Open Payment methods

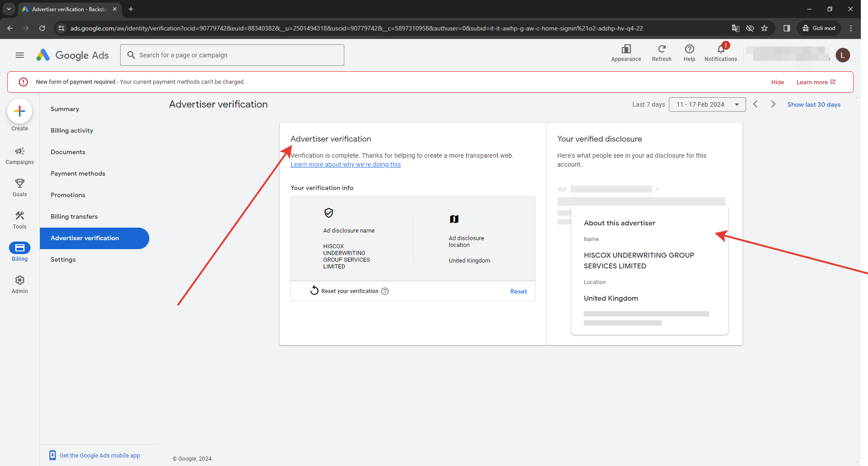[78, 173]
